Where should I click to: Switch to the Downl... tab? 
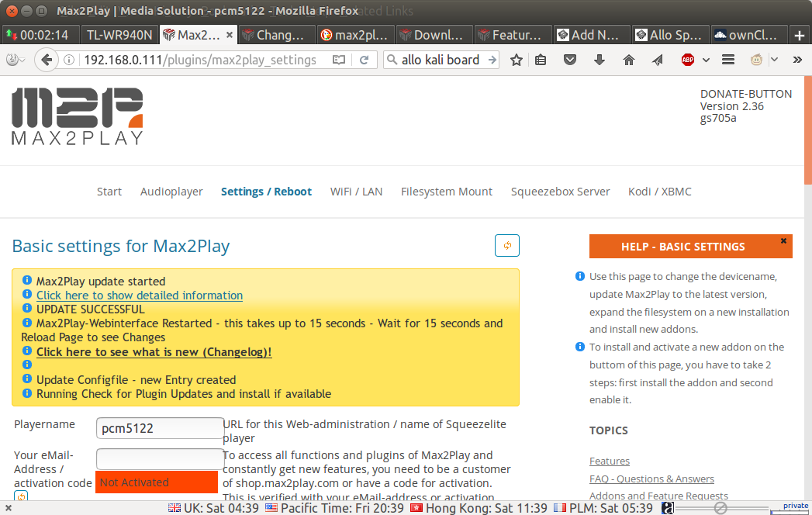click(434, 35)
